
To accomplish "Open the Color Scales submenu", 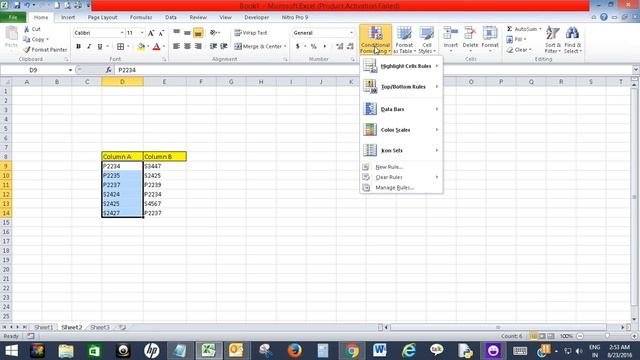I will (x=401, y=130).
